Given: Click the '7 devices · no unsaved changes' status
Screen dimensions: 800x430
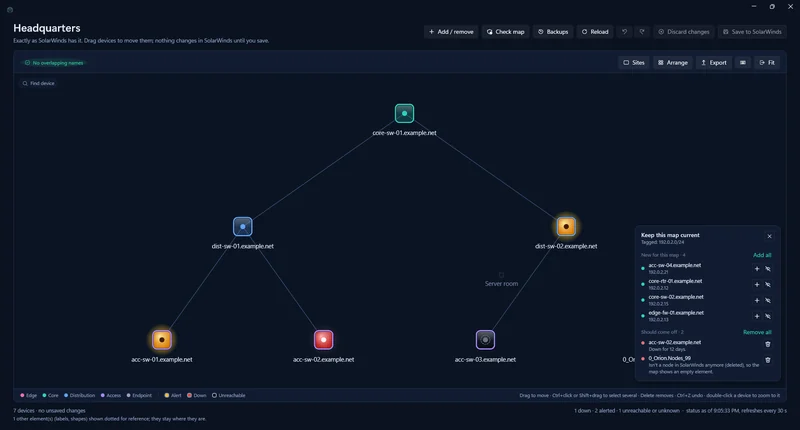Looking at the screenshot, I should (49, 411).
